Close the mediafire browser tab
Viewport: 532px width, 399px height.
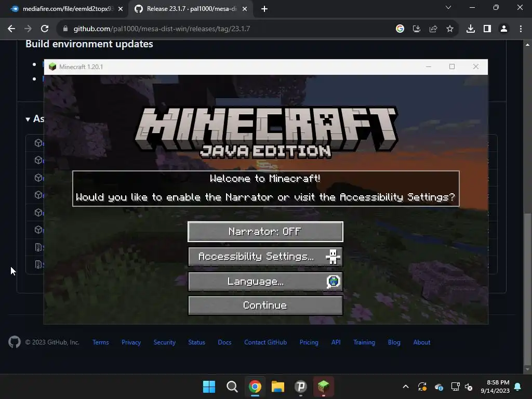point(121,9)
